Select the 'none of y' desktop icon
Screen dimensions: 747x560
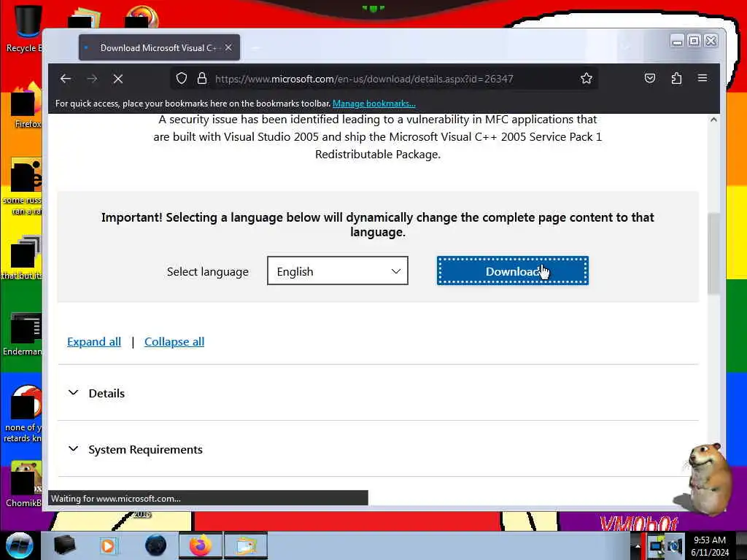pyautogui.click(x=23, y=414)
